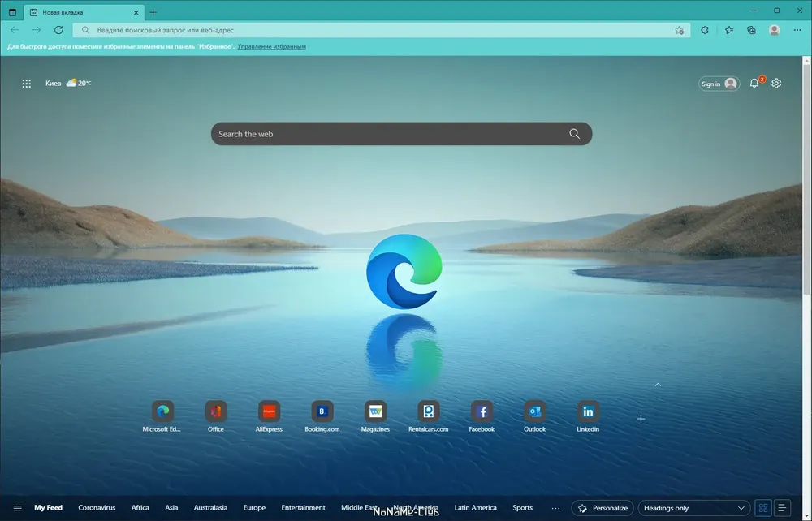Screen dimensions: 812x521
Task: Expand the Headings only dropdown
Action: [x=694, y=508]
